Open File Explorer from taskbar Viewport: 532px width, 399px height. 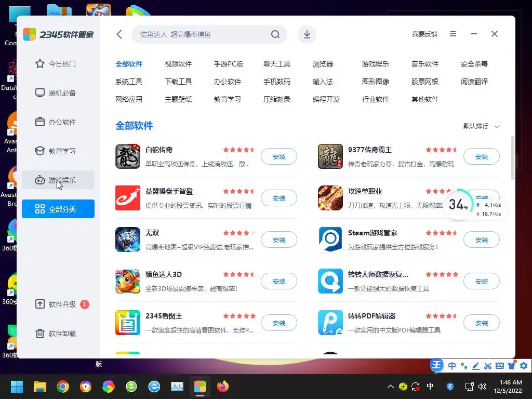(39, 387)
